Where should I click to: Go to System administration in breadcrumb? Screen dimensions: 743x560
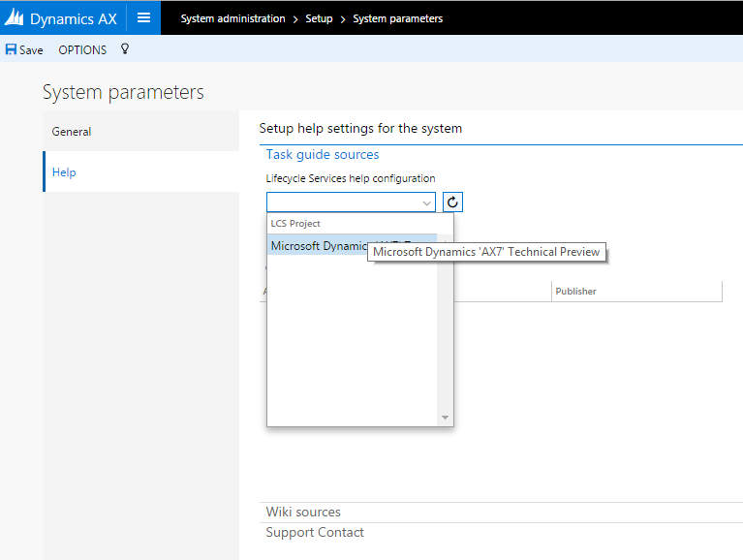pyautogui.click(x=232, y=18)
